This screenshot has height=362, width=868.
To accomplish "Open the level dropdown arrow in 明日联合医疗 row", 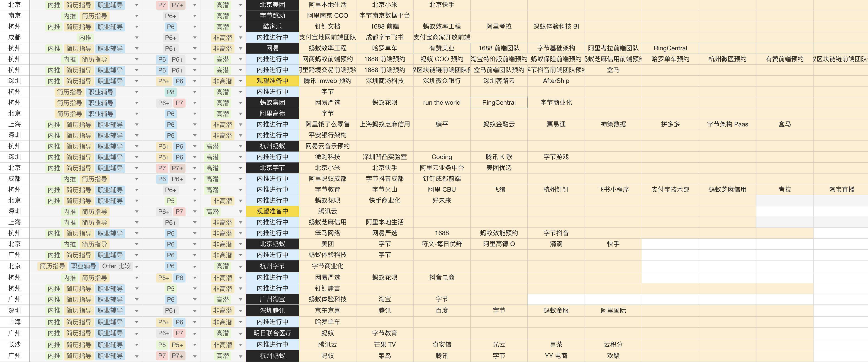I will (x=194, y=333).
